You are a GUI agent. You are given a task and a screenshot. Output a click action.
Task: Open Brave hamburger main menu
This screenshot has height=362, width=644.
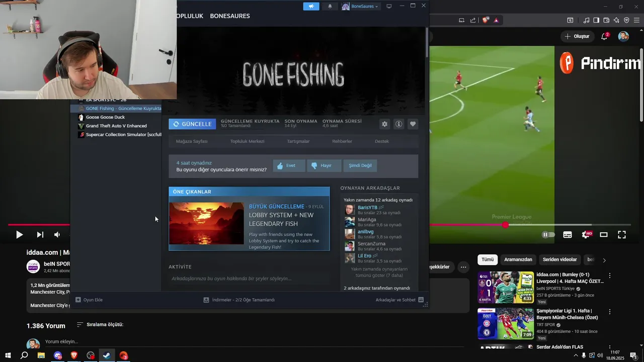636,20
